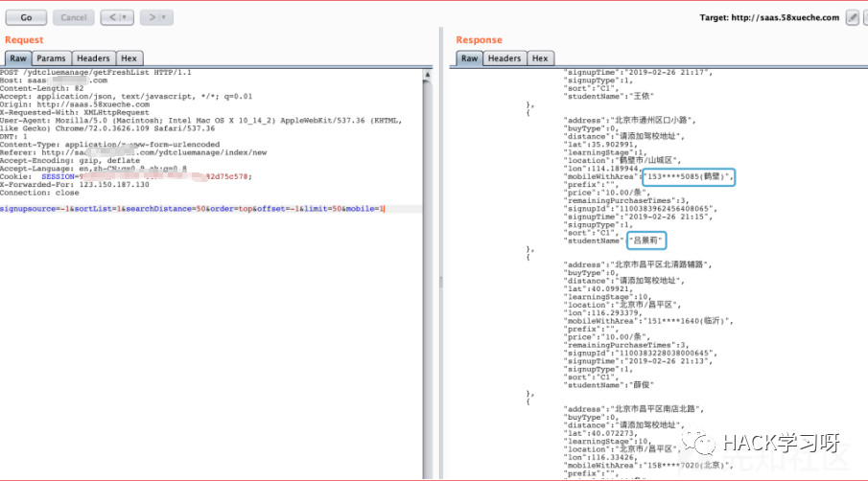Click mobileWithArea value 151****1640
868x481 pixels.
coord(689,321)
